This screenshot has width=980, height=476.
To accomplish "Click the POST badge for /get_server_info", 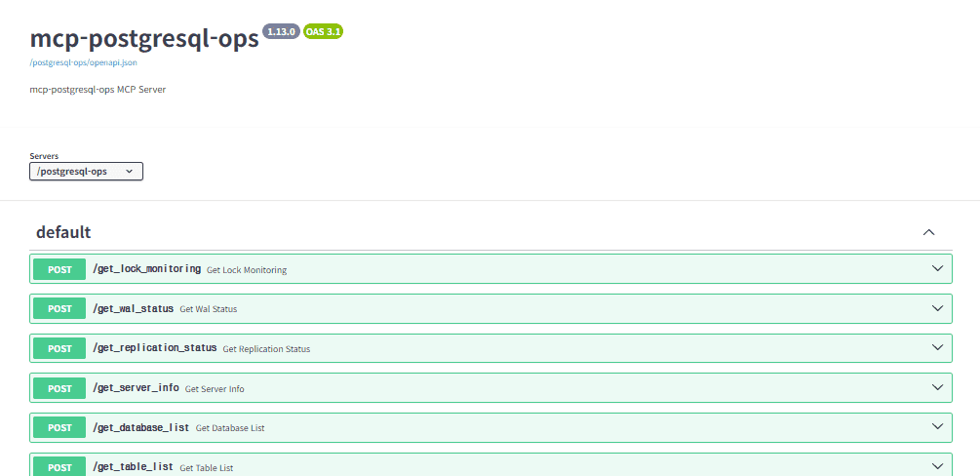I will pyautogui.click(x=59, y=388).
